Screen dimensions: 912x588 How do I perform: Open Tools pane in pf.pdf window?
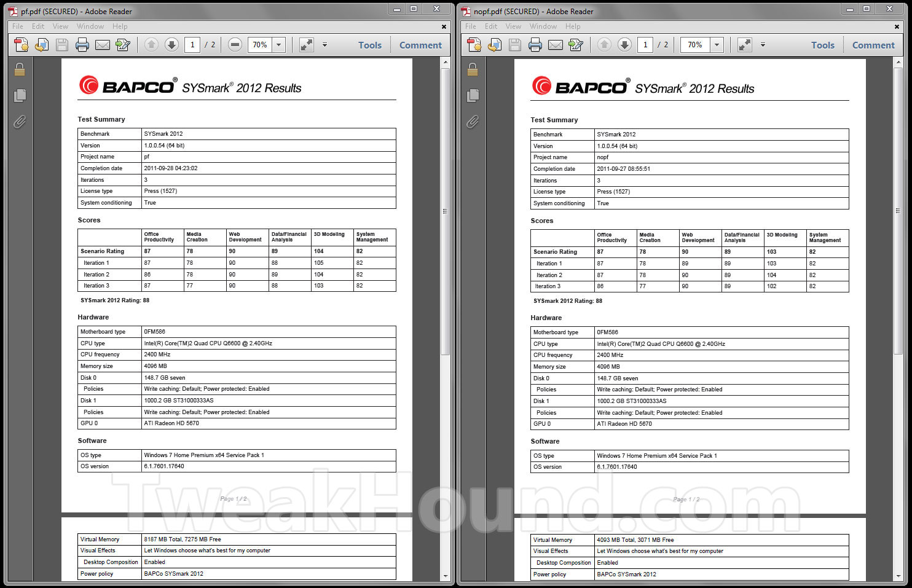click(x=370, y=45)
